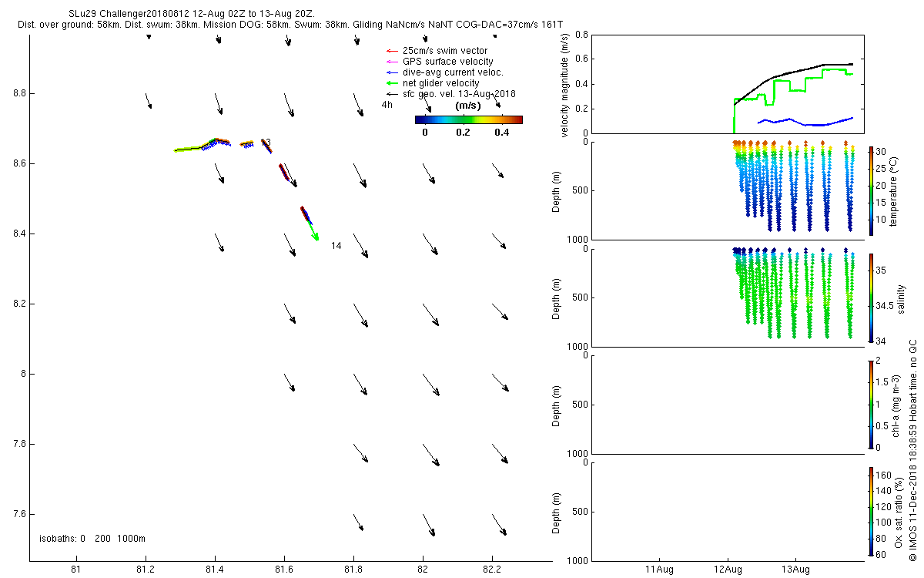This screenshot has width=924, height=578.
Task: Click the map x-axis tick '81.6'
Action: click(x=284, y=570)
